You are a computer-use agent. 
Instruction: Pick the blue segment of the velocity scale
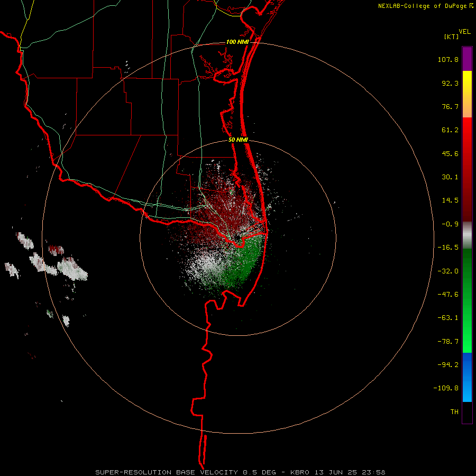(x=467, y=377)
